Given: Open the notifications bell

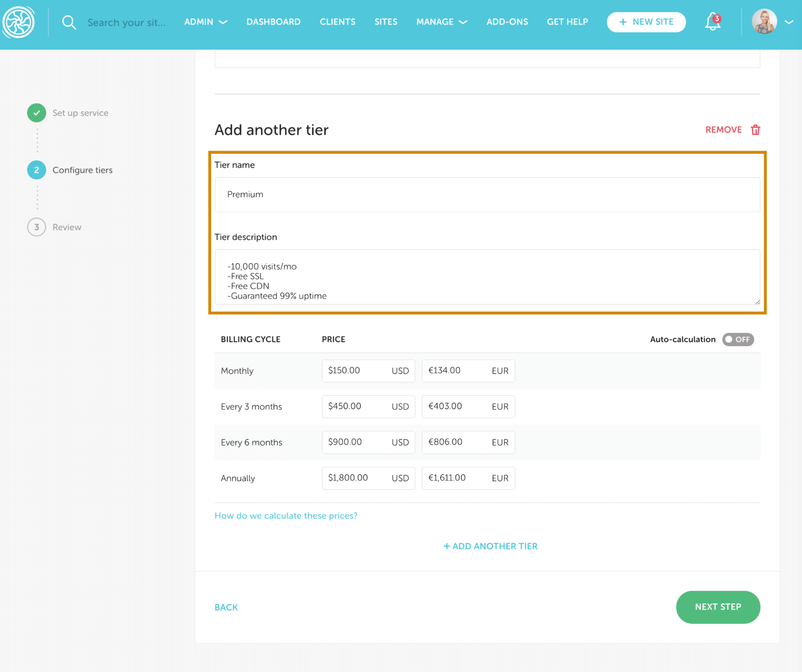Looking at the screenshot, I should (x=712, y=22).
